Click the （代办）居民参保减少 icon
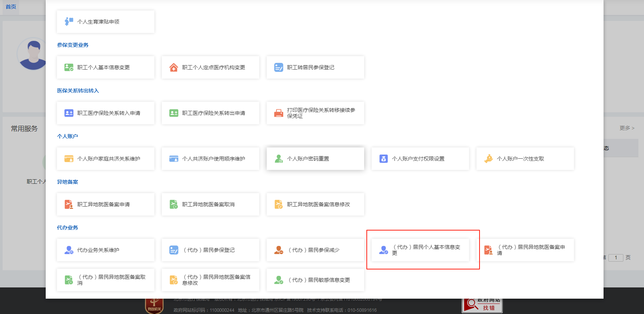This screenshot has width=644, height=314. point(279,250)
